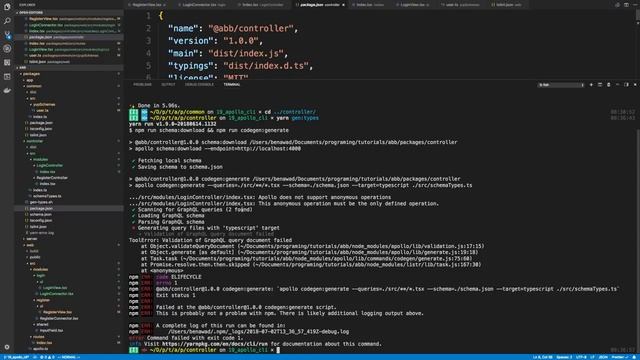Open apollo.ts file in the tree

(x=40, y=349)
